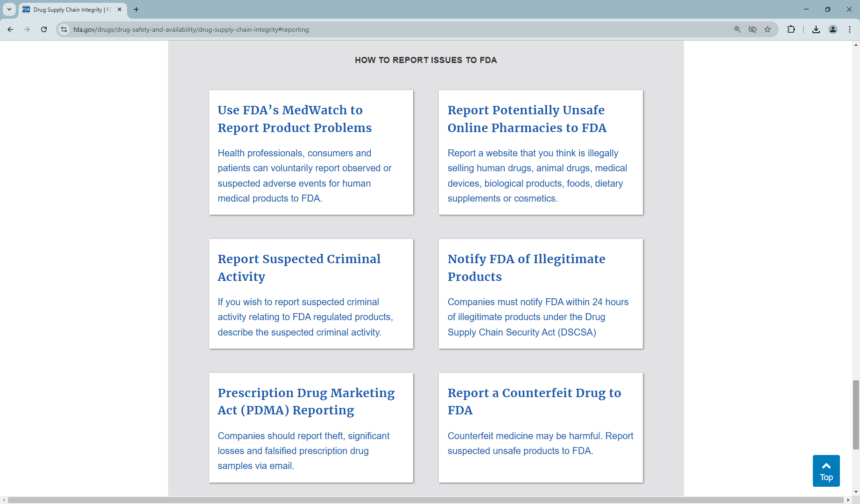Viewport: 860px width, 504px height.
Task: Click the vertical scrollbar up arrow
Action: (856, 45)
